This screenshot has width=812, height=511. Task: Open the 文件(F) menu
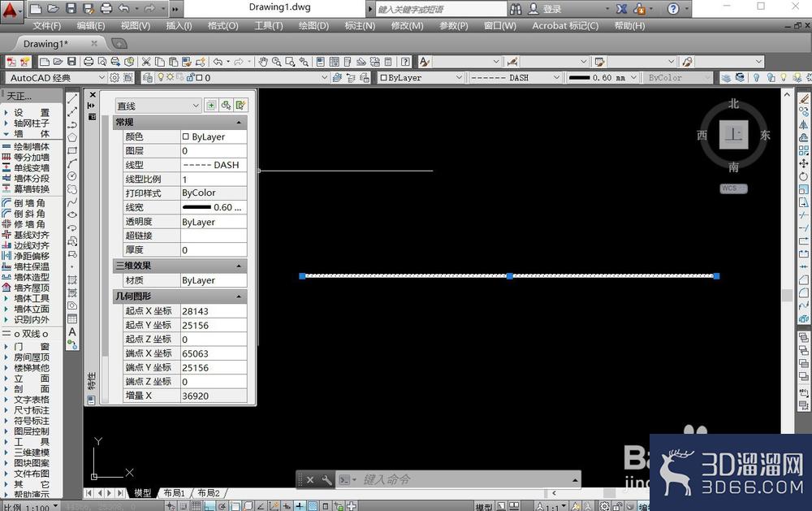[x=46, y=25]
